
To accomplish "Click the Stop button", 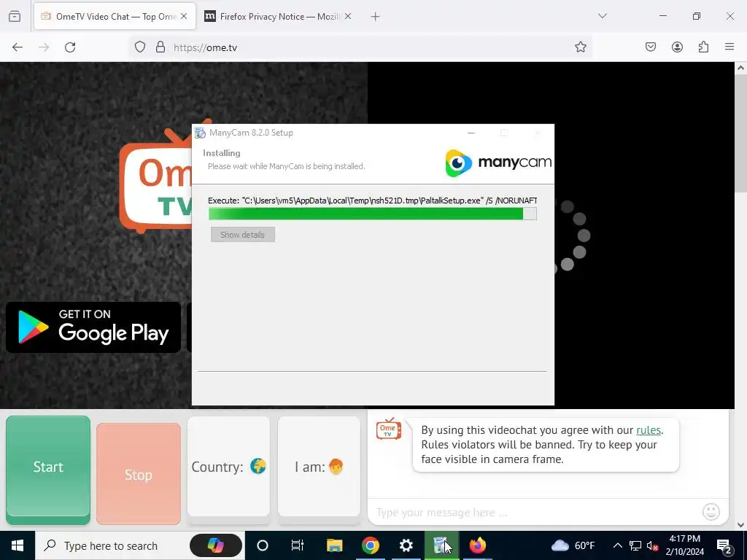I will [139, 474].
